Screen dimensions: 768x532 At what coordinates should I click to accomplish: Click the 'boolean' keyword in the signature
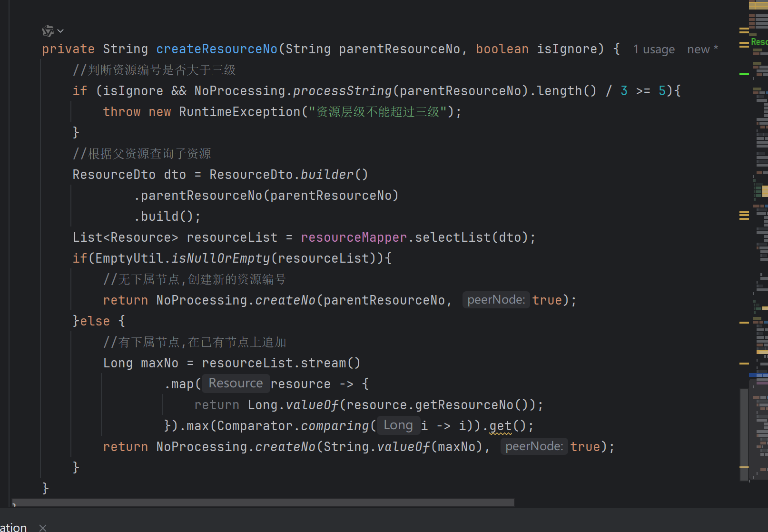[502, 49]
